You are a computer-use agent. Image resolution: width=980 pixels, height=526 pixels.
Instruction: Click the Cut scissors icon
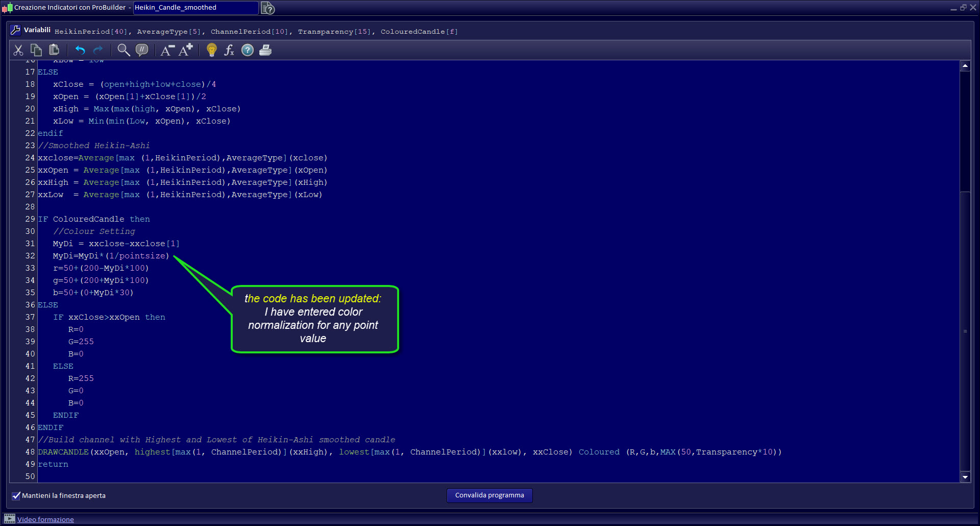click(x=18, y=50)
